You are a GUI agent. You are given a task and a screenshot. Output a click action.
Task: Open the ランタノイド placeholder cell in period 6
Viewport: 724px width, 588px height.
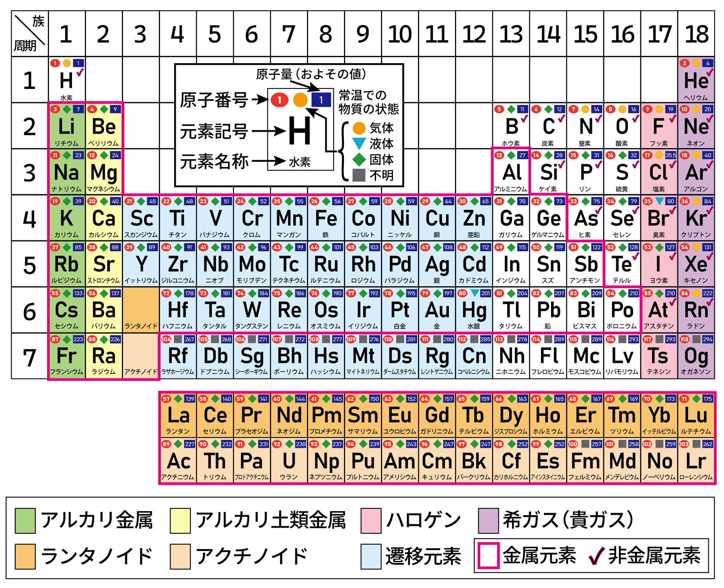[x=141, y=310]
